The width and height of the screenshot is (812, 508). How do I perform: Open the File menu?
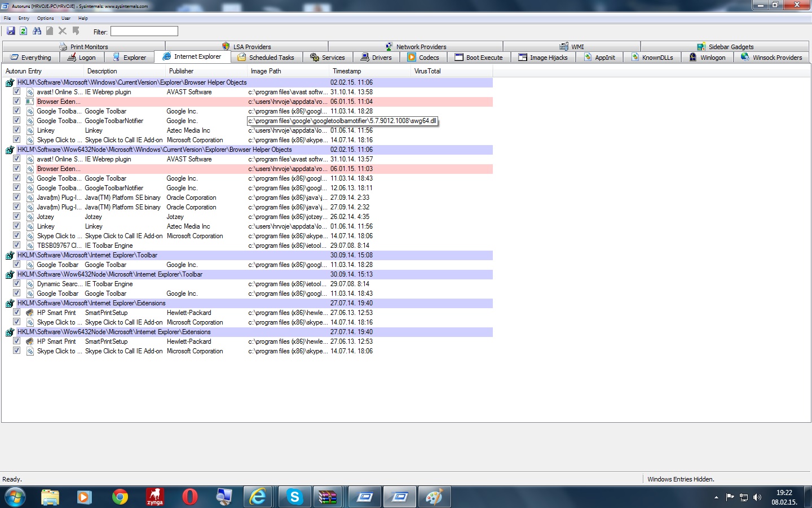pyautogui.click(x=7, y=18)
